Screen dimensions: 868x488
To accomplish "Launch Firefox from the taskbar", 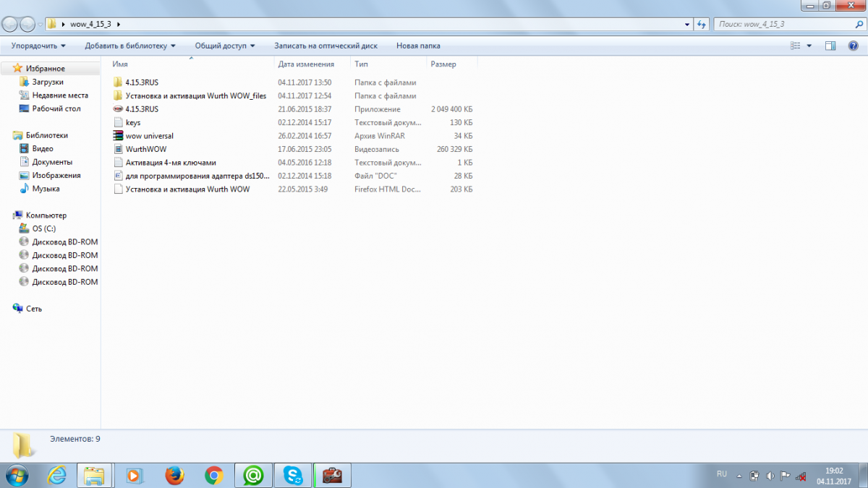I will point(174,475).
